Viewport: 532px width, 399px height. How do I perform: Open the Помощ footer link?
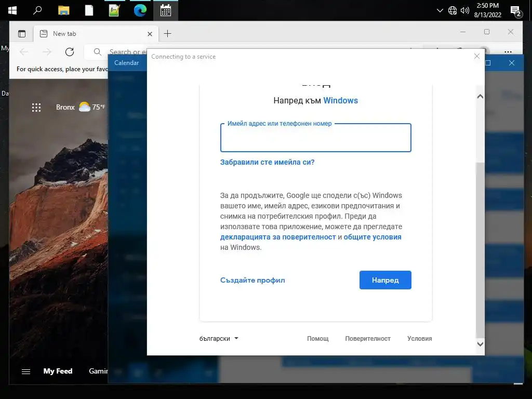pos(317,339)
